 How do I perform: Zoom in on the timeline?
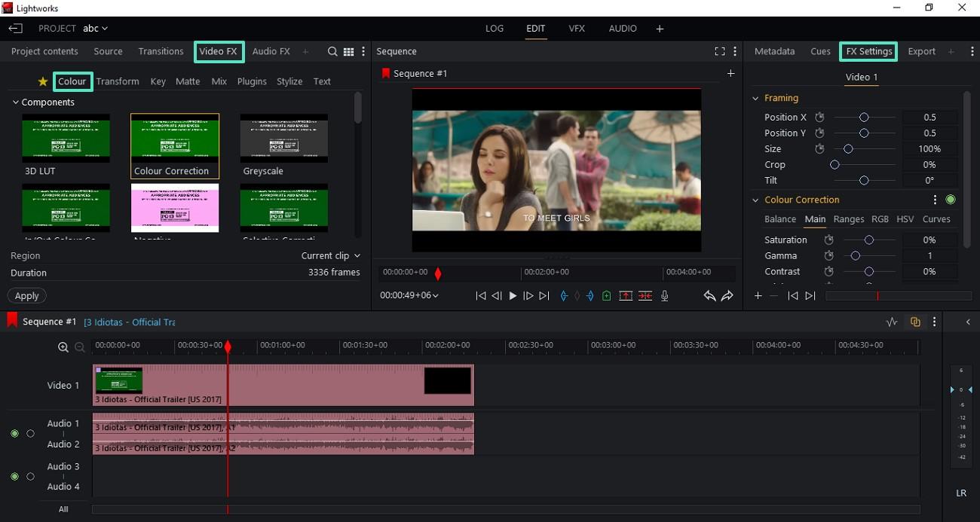[x=63, y=347]
